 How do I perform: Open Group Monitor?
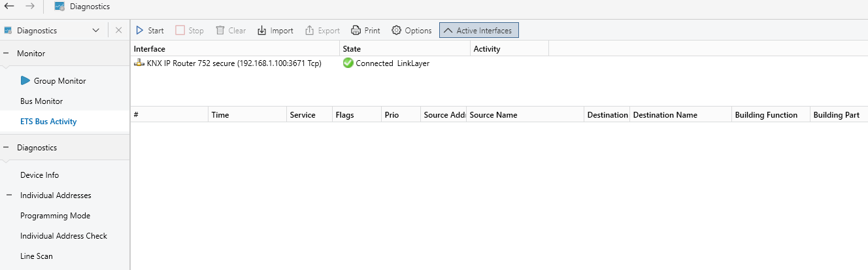(60, 81)
